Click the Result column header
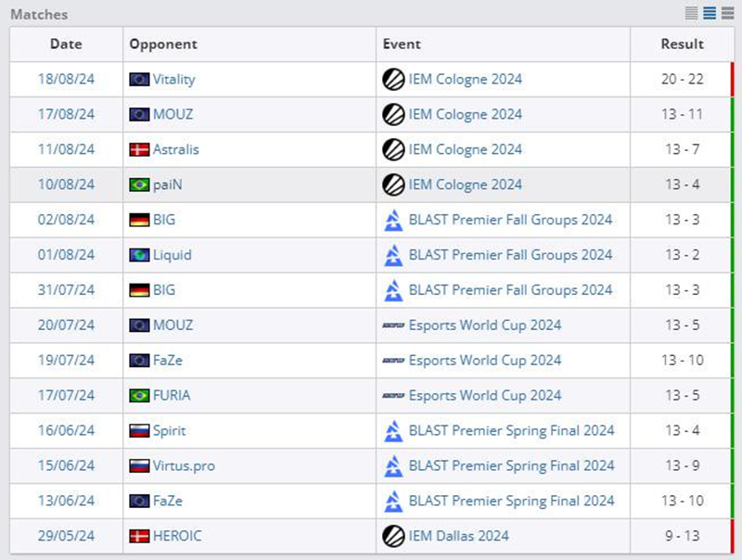This screenshot has height=560, width=742. click(x=682, y=44)
